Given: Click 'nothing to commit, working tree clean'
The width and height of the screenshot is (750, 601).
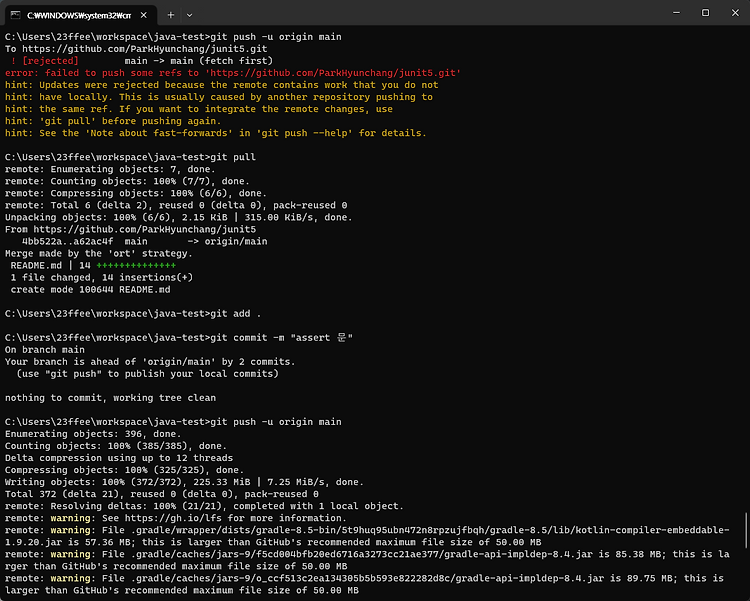Looking at the screenshot, I should tap(110, 398).
